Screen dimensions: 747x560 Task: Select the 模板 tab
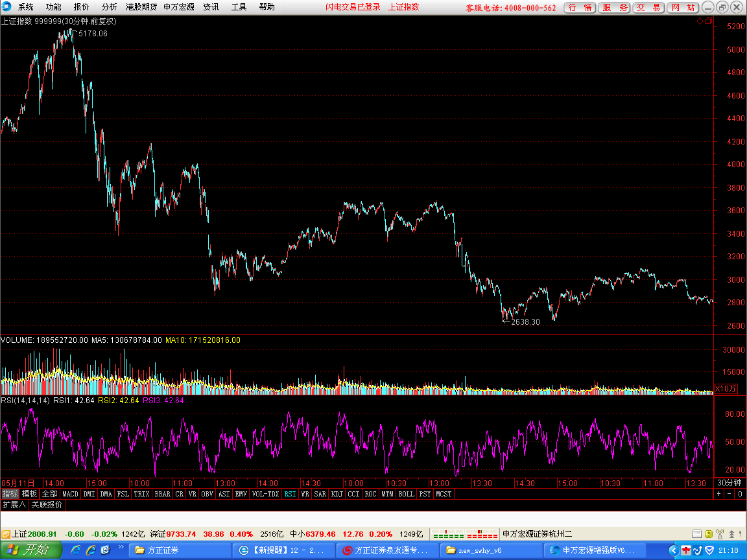pyautogui.click(x=29, y=494)
